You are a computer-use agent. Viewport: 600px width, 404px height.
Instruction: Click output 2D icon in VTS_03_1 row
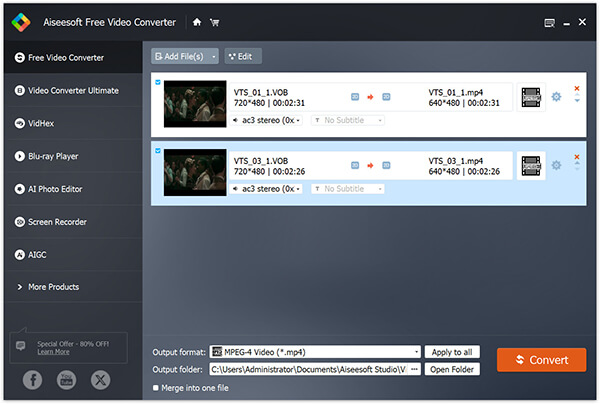click(386, 165)
